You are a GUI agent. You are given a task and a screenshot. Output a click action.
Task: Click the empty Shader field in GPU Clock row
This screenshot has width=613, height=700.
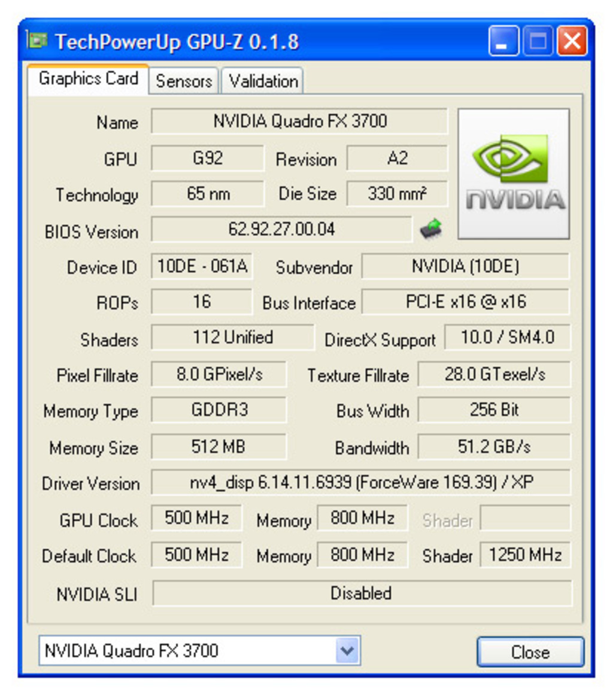click(526, 518)
